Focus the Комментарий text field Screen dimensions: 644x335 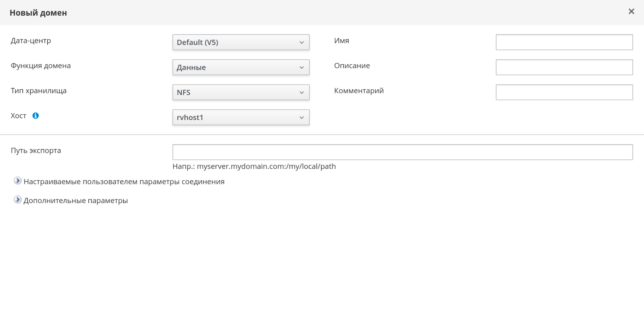point(564,92)
